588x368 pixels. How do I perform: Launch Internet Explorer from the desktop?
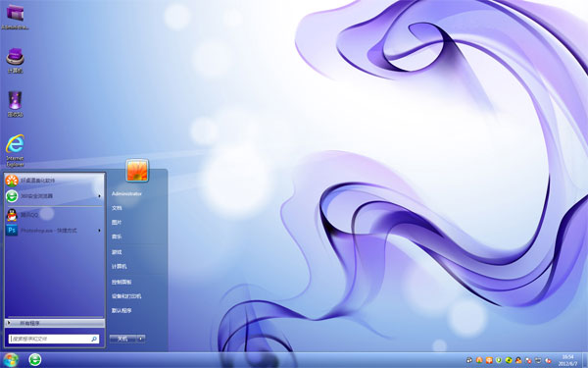tap(15, 150)
